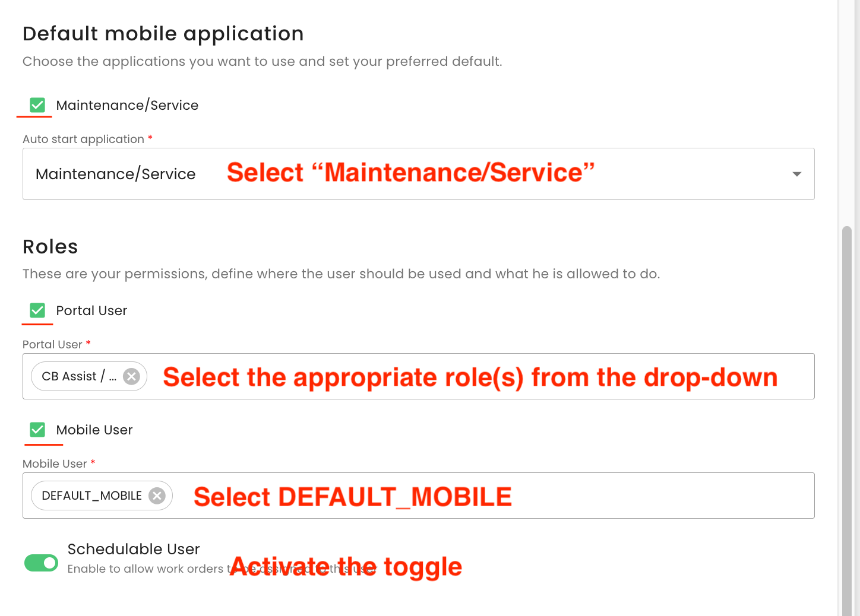
Task: Disable the Schedulable User toggle
Action: coord(41,563)
